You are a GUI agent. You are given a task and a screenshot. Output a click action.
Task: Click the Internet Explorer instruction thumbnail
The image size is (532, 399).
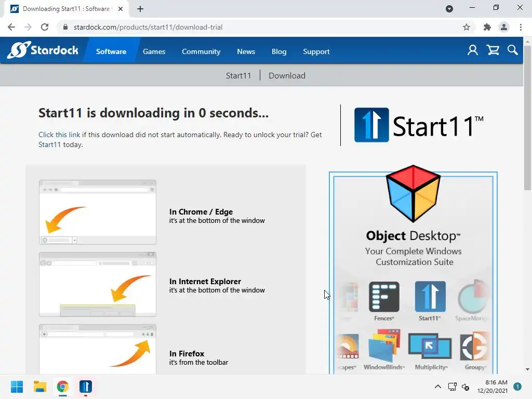98,284
